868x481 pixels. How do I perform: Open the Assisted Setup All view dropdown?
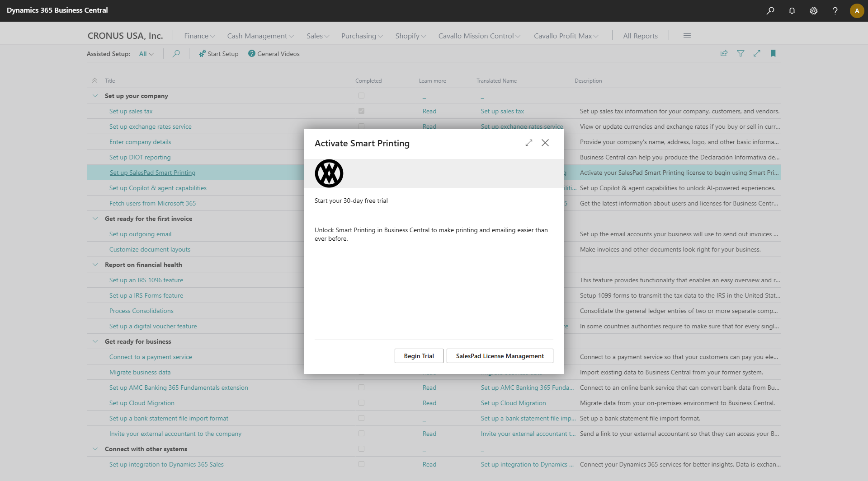146,54
